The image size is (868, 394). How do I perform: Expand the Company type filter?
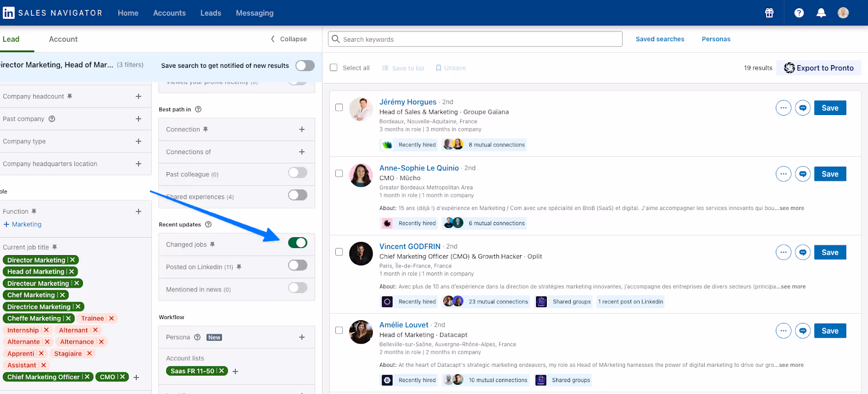138,141
